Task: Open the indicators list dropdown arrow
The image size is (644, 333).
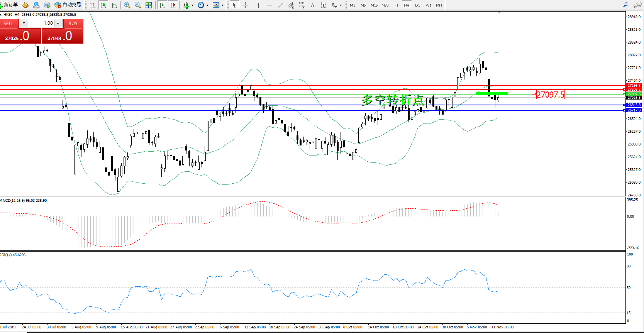Action: [192, 5]
